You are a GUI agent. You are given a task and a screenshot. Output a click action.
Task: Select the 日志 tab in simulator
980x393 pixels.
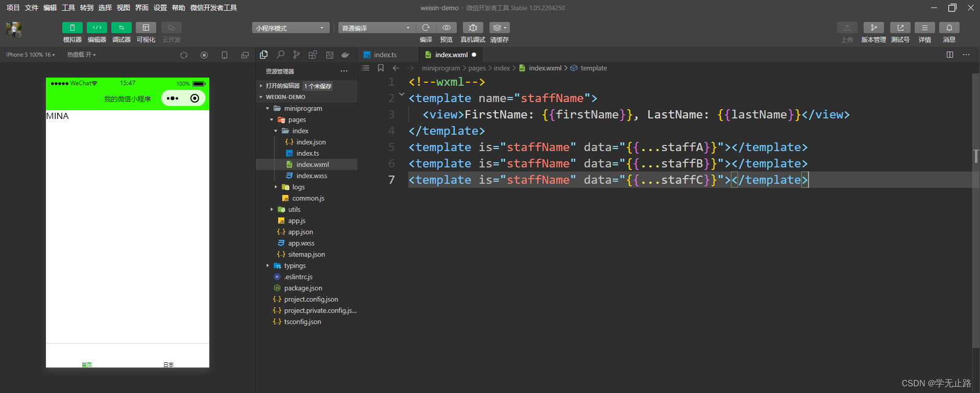coord(168,364)
